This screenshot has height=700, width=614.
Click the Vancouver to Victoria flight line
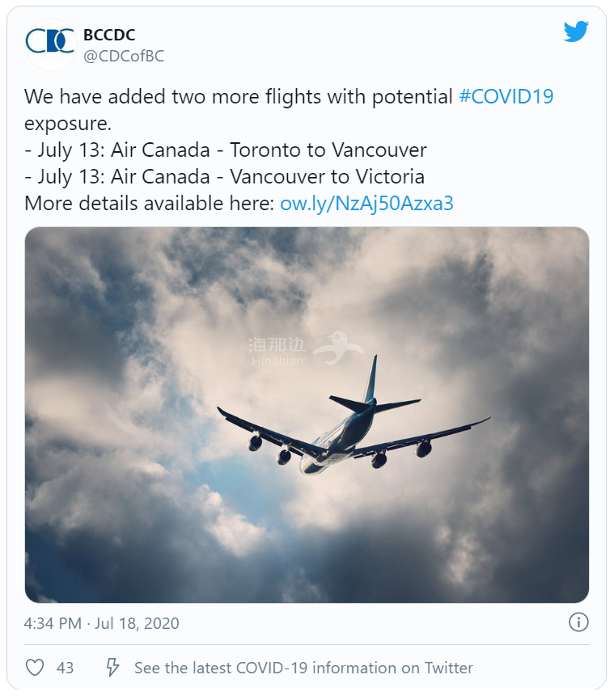pos(225,177)
